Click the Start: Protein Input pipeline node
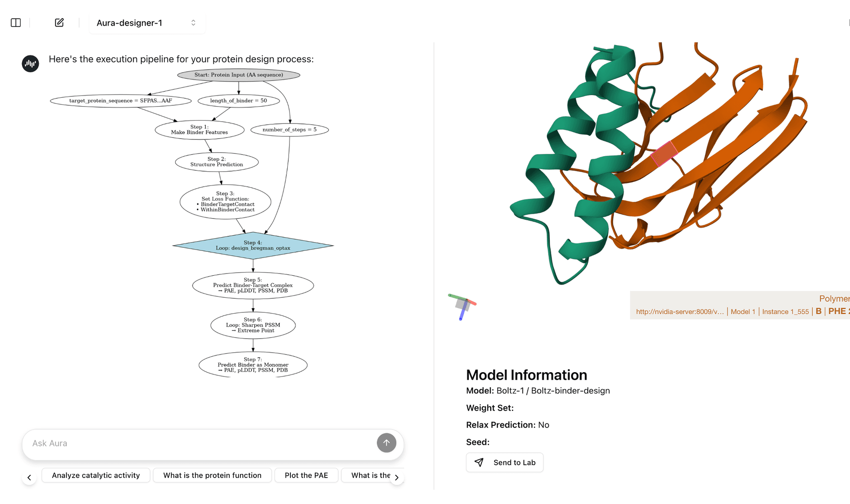 pos(239,75)
